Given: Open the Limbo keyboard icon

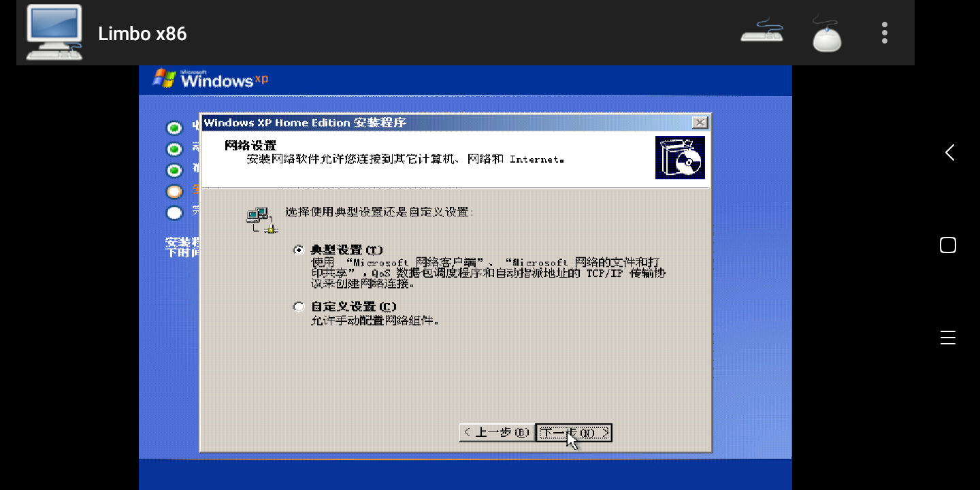Looking at the screenshot, I should (762, 32).
